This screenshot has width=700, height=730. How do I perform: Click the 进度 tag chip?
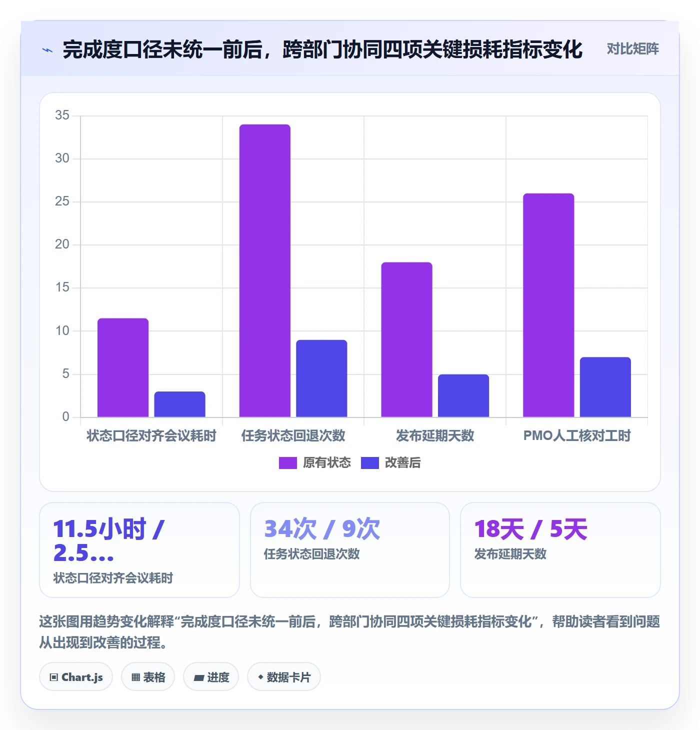pos(211,677)
